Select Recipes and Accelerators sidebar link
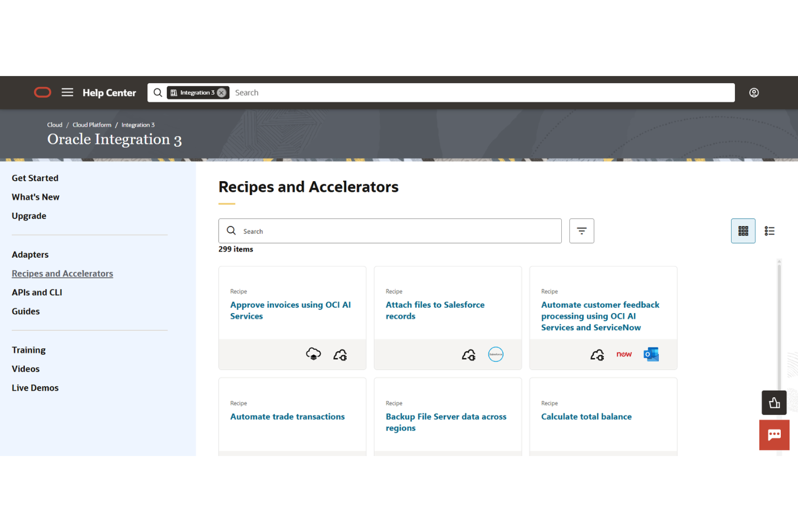The width and height of the screenshot is (798, 532). click(x=63, y=274)
